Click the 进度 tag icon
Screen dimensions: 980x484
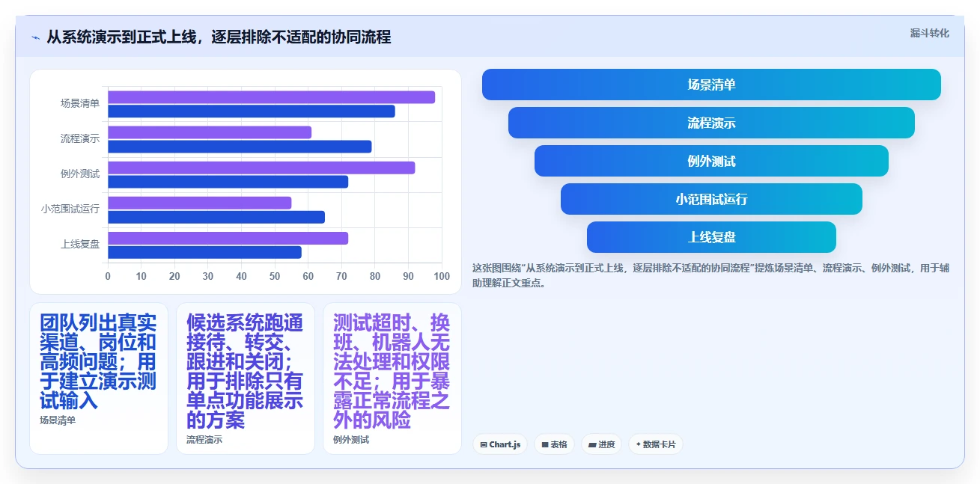(592, 444)
